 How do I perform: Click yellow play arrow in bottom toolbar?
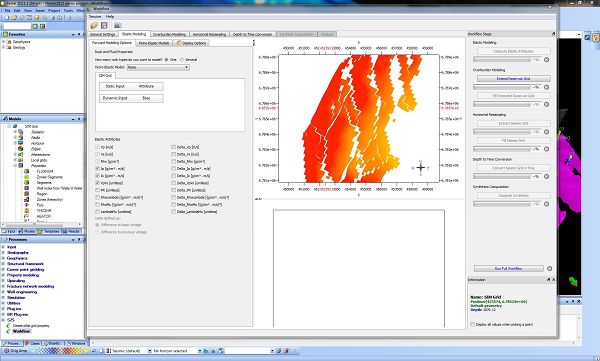[x=86, y=351]
